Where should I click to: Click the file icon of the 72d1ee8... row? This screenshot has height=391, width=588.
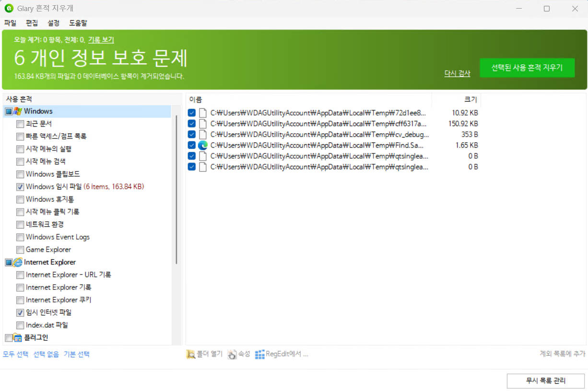click(x=202, y=113)
